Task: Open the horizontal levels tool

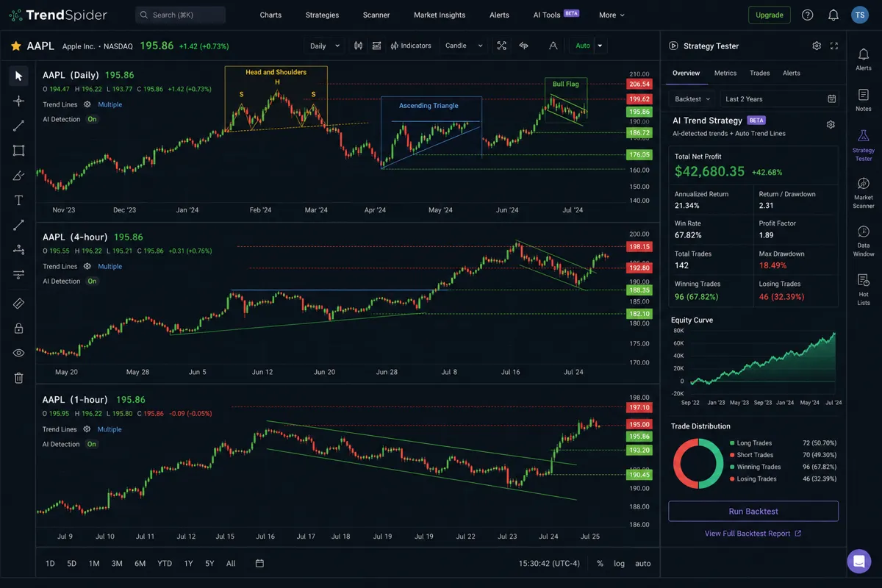Action: click(18, 275)
